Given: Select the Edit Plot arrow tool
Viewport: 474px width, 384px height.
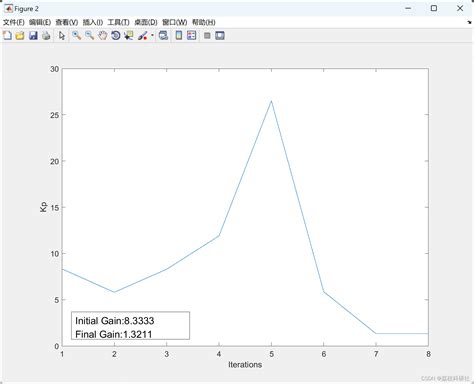Looking at the screenshot, I should [x=62, y=35].
